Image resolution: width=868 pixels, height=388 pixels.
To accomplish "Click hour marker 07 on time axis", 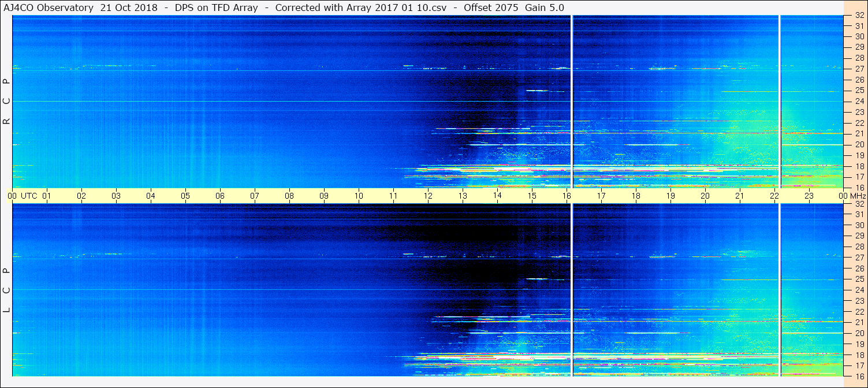I will point(255,196).
